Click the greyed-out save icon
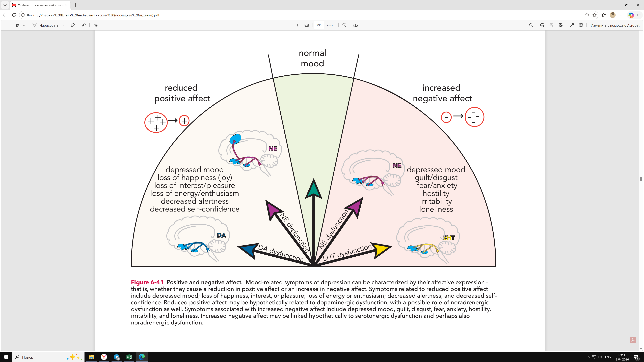The width and height of the screenshot is (644, 362). [x=551, y=25]
